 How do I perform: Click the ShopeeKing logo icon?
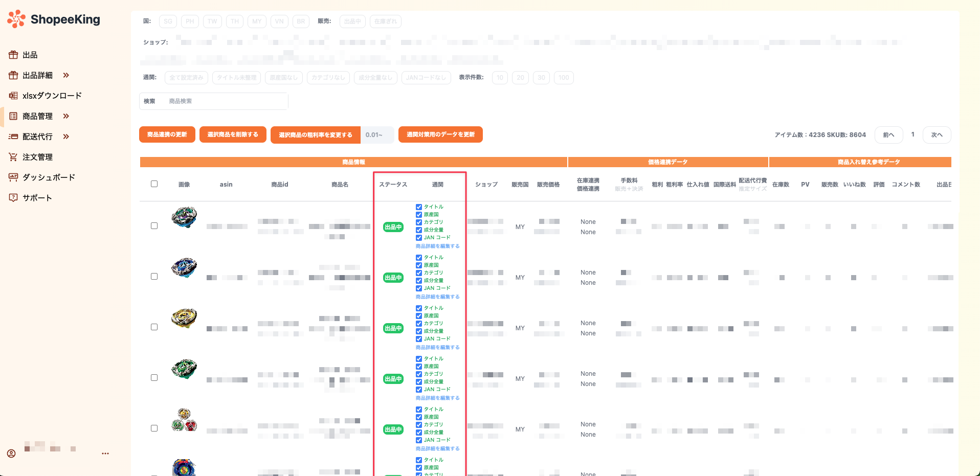(16, 19)
